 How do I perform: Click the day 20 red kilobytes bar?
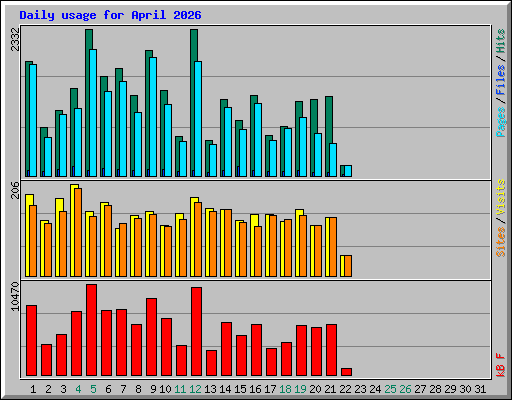317,352
